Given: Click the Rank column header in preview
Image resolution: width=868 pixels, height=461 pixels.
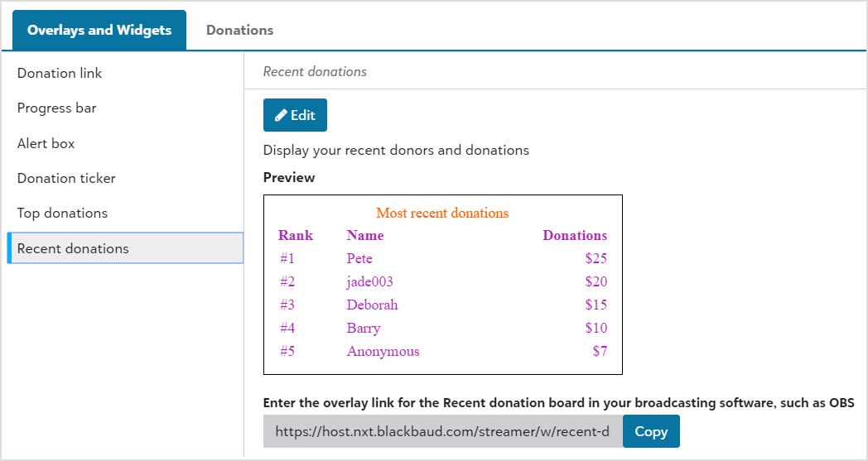Looking at the screenshot, I should (296, 235).
